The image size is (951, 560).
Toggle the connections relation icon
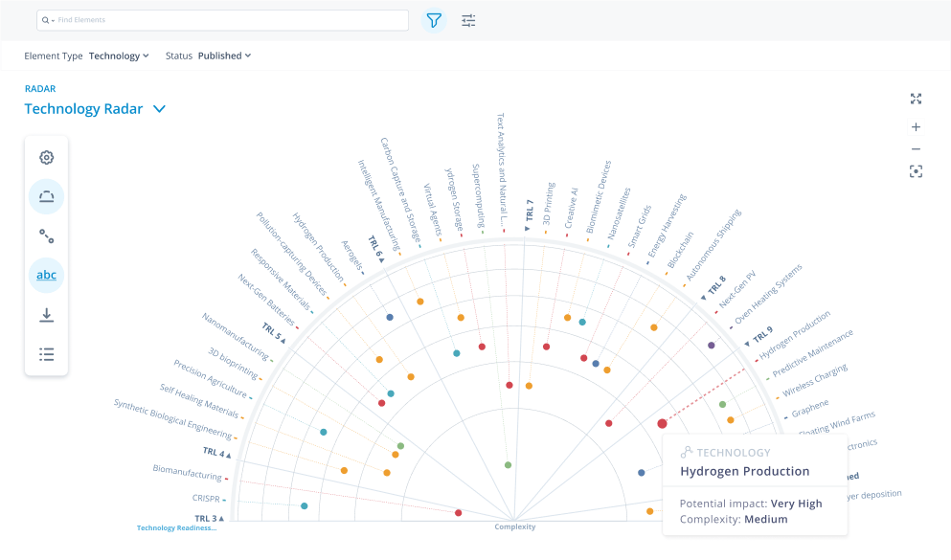coord(47,235)
